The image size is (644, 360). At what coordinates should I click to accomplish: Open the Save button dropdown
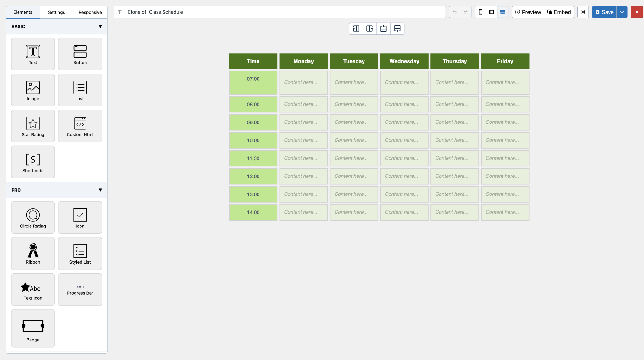tap(622, 12)
